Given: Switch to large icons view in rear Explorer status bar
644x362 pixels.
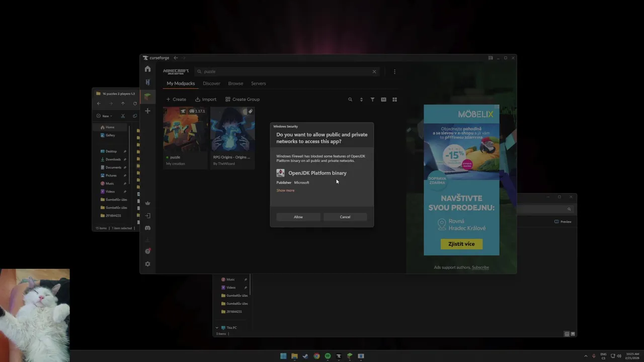Looking at the screenshot, I should coord(573,334).
